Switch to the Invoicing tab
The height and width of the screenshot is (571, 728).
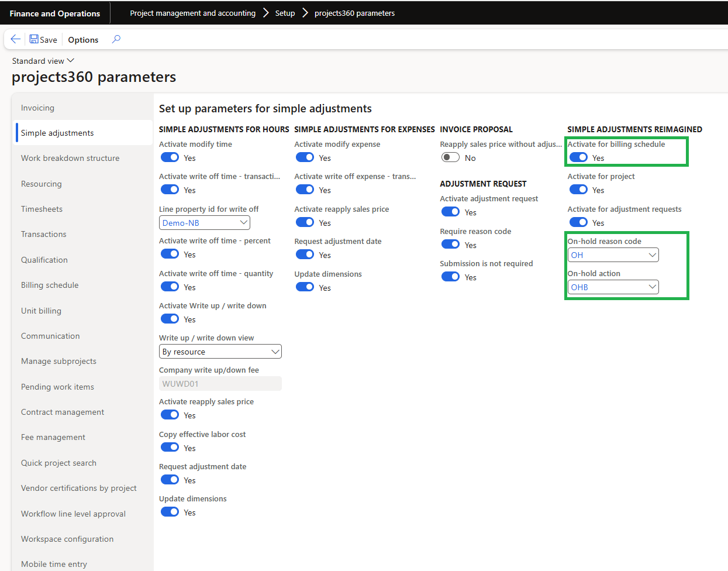pos(37,108)
